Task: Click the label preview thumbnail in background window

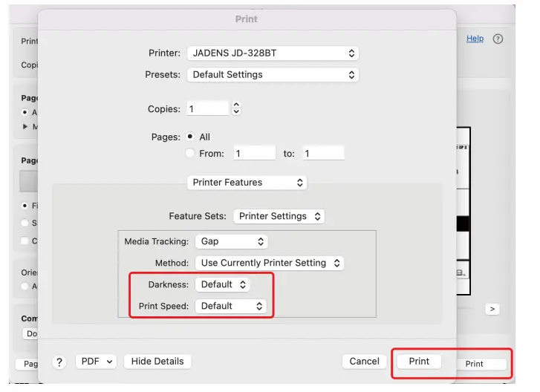Action: pyautogui.click(x=463, y=211)
